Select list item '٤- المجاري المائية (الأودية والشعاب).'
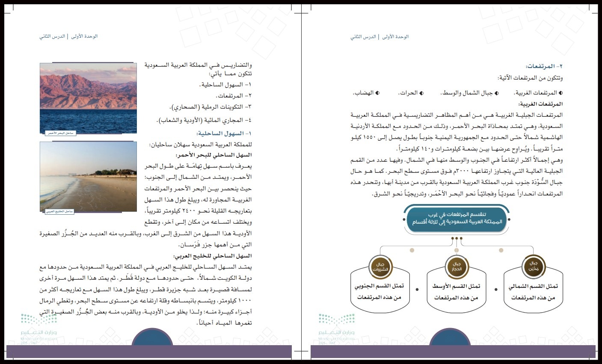 (x=204, y=121)
